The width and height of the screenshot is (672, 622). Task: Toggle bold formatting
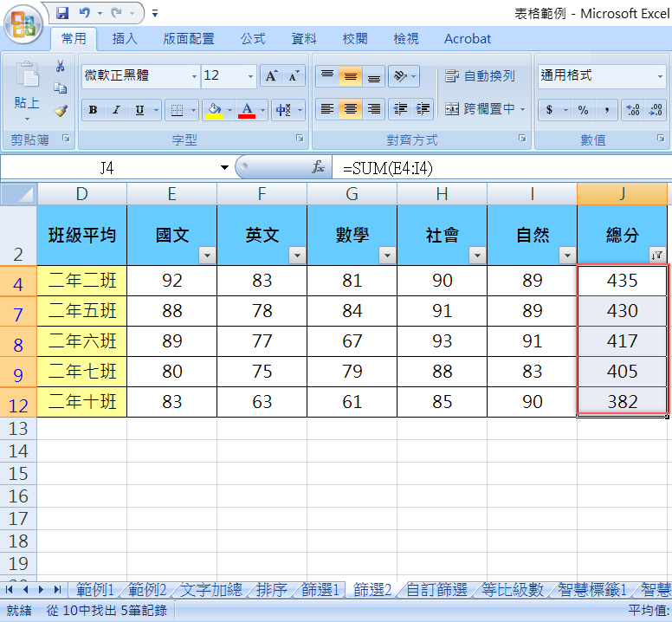tap(93, 110)
